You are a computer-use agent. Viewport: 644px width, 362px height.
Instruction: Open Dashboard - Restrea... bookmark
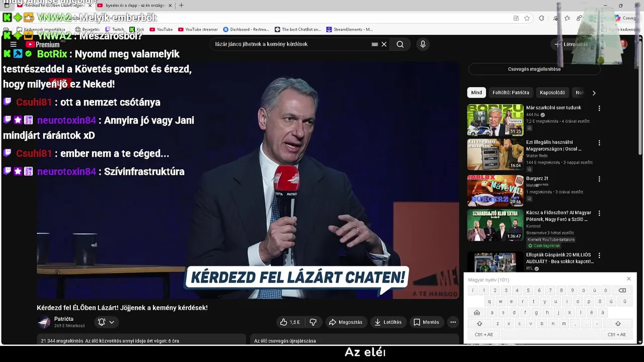tap(246, 30)
